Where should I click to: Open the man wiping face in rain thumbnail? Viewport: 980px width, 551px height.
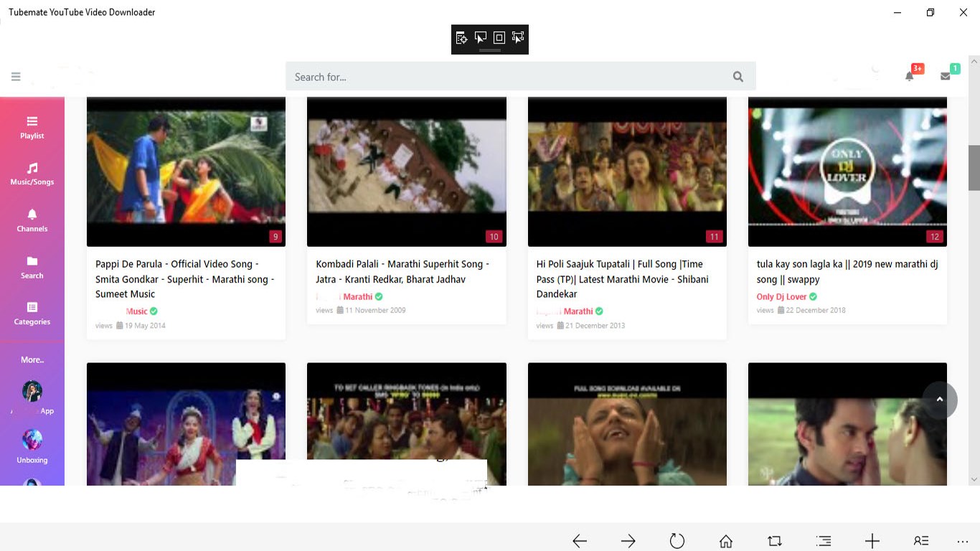[627, 424]
